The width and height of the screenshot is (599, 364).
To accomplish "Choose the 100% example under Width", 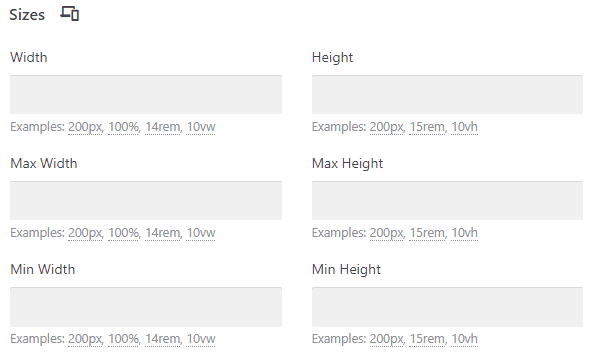I will [124, 127].
